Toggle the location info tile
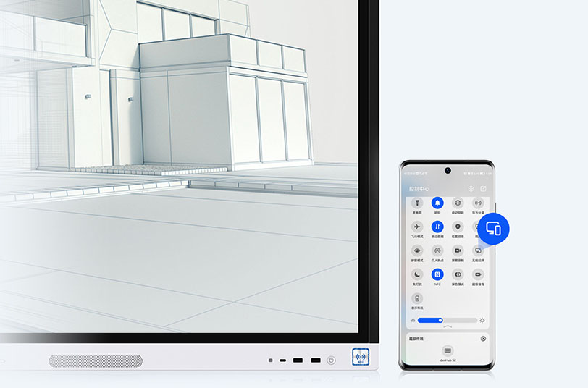 458,227
